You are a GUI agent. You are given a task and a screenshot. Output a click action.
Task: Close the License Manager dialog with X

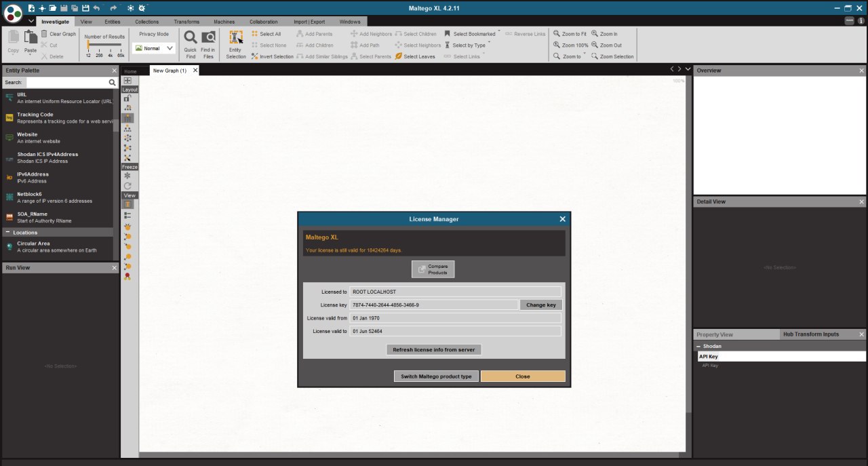[x=562, y=219]
